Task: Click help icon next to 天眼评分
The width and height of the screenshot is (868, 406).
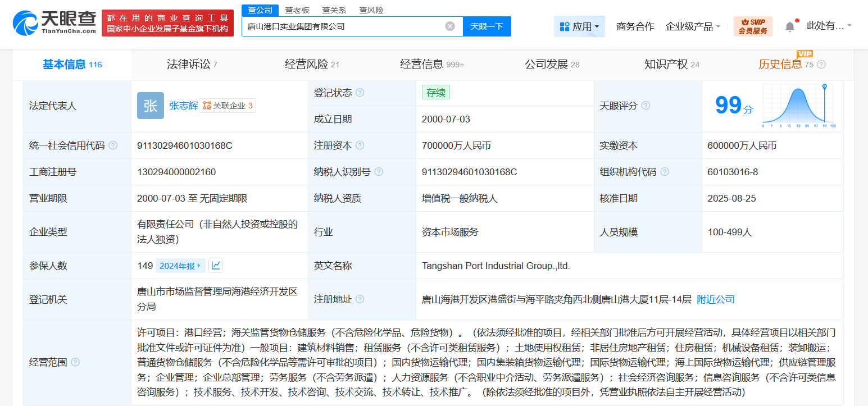Action: coord(646,106)
